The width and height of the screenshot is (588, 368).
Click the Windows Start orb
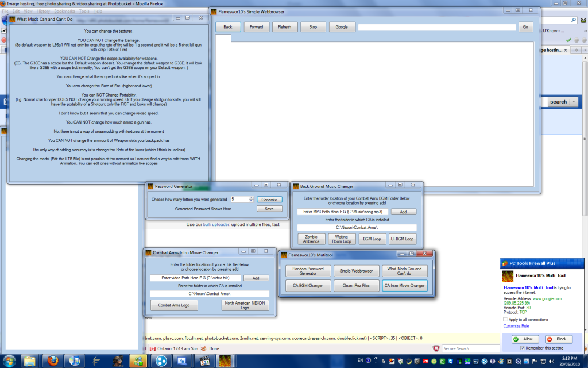point(9,361)
